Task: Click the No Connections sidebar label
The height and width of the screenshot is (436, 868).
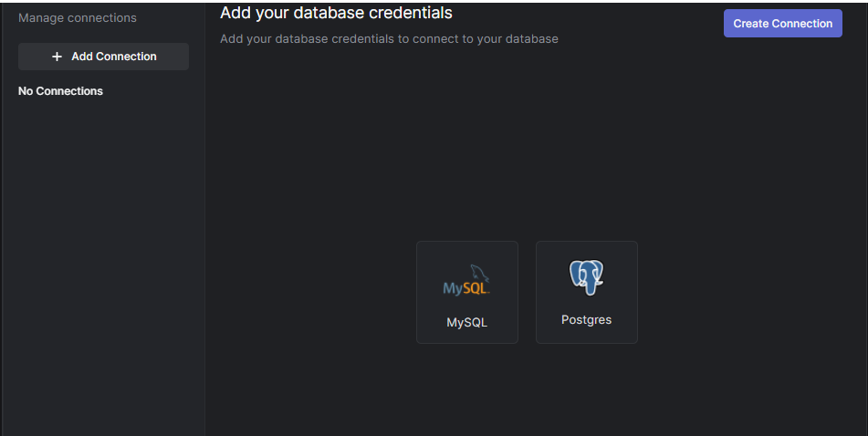Action: click(x=60, y=91)
